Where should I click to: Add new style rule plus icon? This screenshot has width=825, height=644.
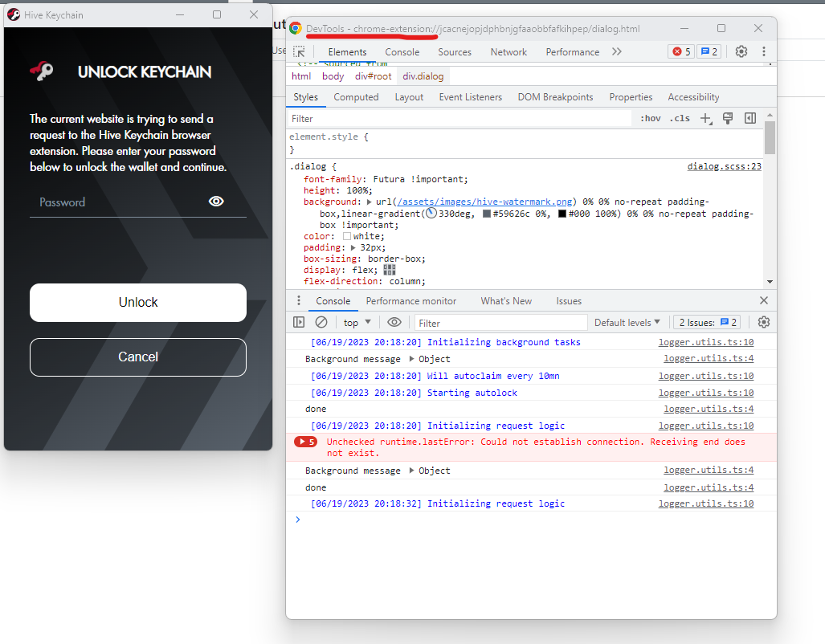pyautogui.click(x=706, y=118)
